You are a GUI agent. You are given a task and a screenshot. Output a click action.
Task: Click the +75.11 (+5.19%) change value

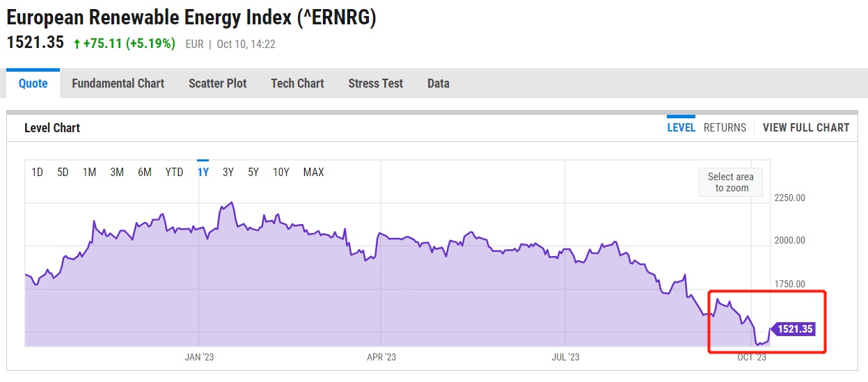(x=129, y=43)
